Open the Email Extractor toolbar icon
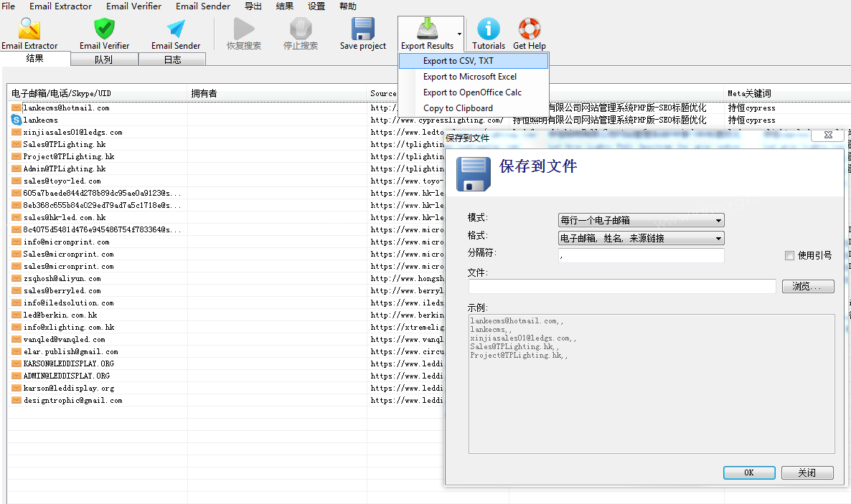Screen dimensions: 851x504 (29, 29)
